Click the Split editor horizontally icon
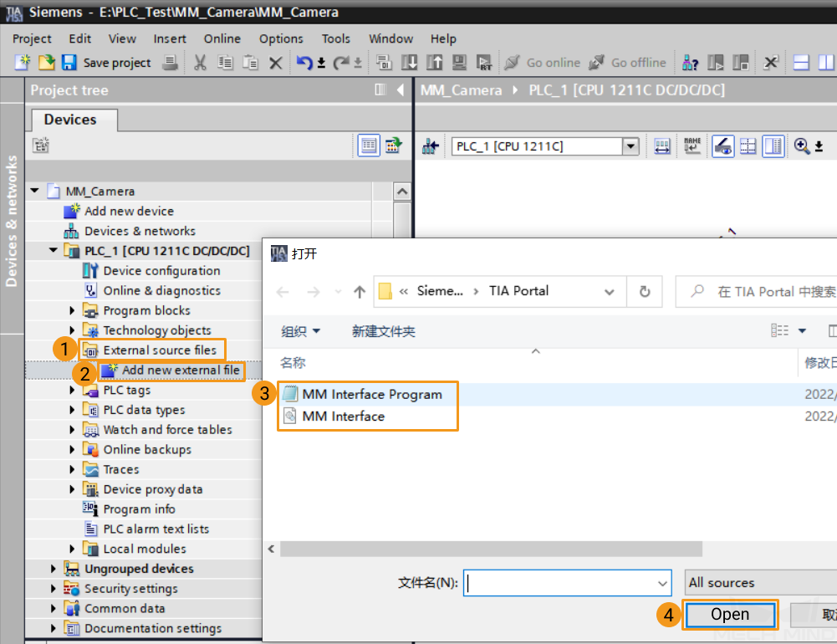837x644 pixels. [x=801, y=63]
